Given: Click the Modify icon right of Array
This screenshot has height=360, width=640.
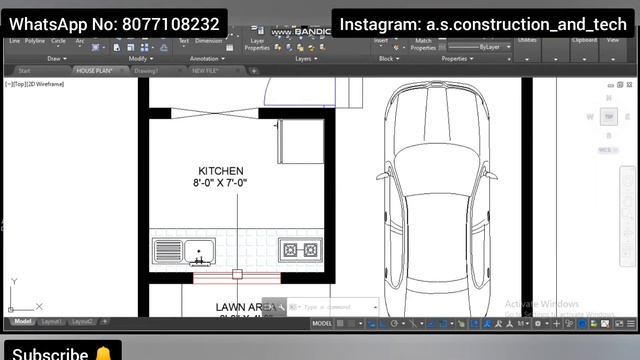Looking at the screenshot, I should [164, 48].
